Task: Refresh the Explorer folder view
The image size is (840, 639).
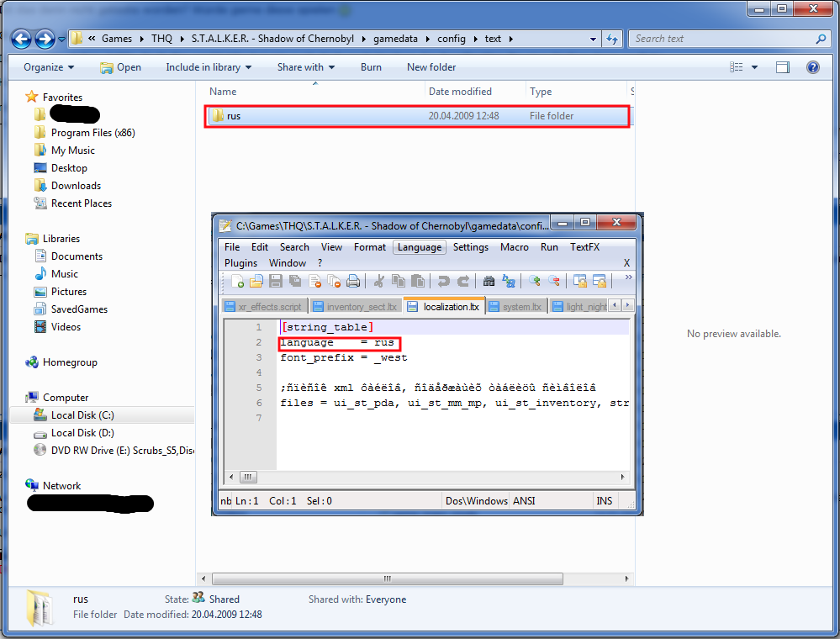Action: click(612, 39)
